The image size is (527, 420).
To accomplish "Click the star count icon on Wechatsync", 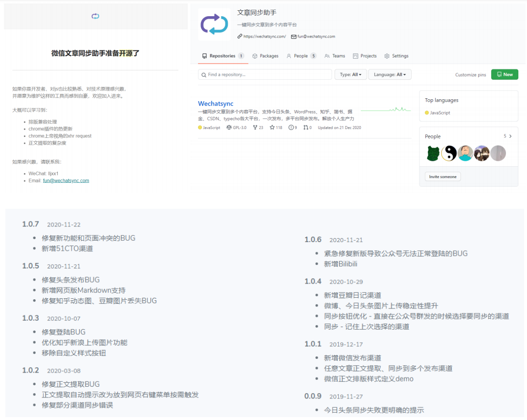I will [x=272, y=128].
